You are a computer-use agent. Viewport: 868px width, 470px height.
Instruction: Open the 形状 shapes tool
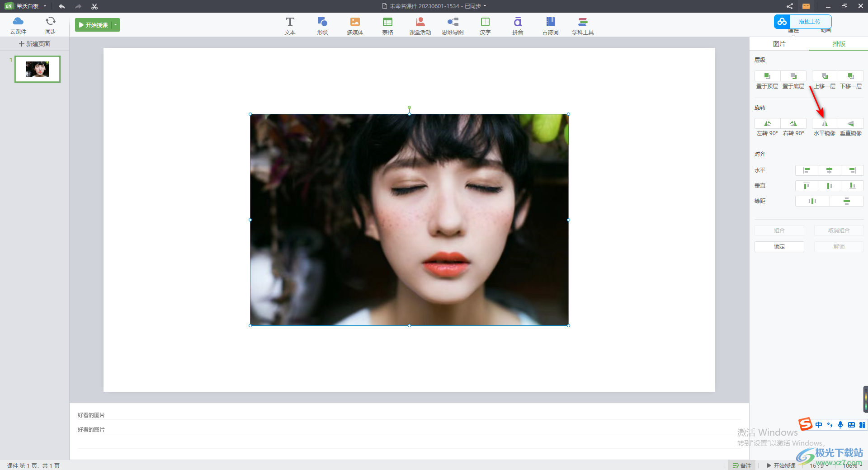(322, 26)
